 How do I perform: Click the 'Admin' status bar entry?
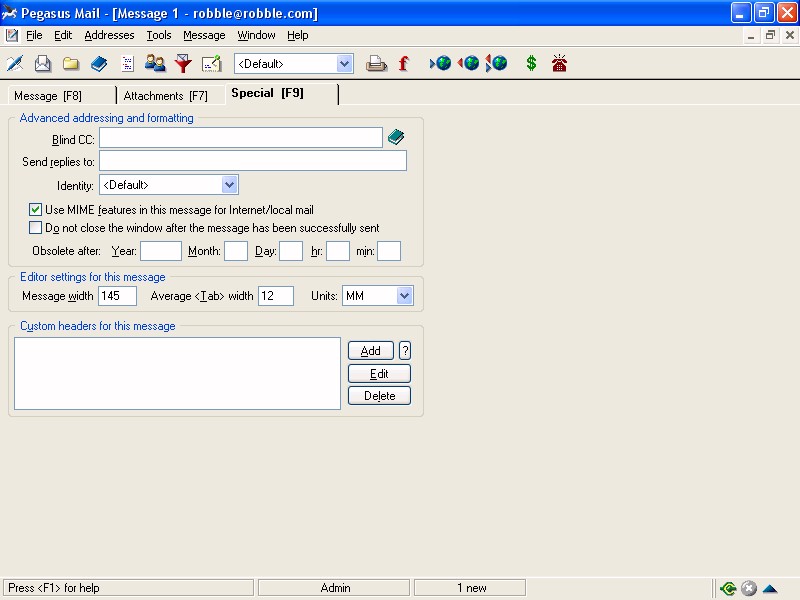click(335, 588)
